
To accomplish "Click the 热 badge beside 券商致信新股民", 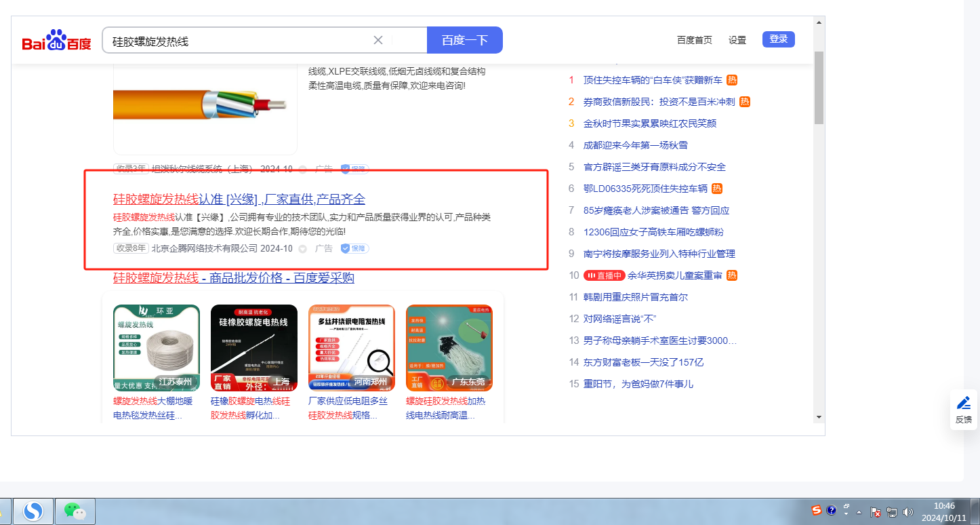I will pos(745,102).
